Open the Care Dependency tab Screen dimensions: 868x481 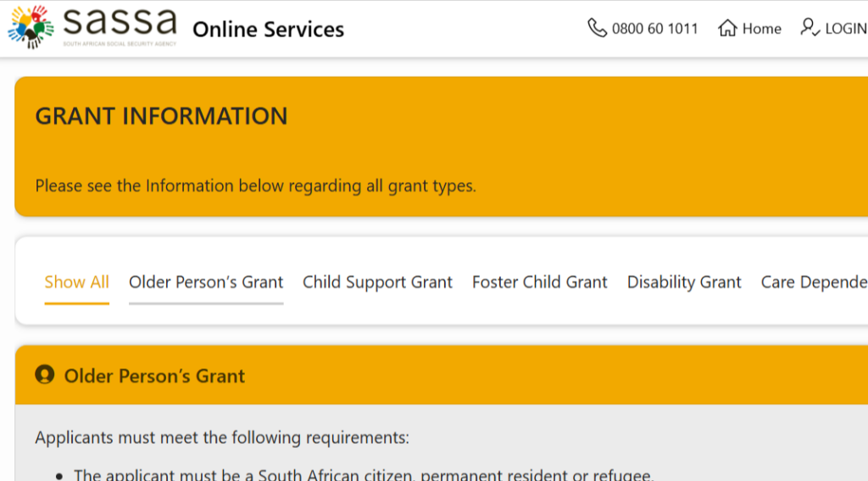[x=815, y=282]
